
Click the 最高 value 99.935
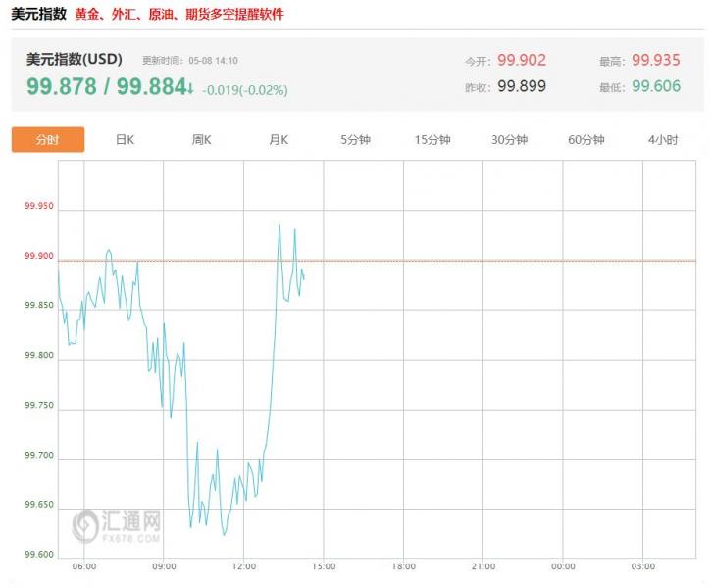(656, 60)
